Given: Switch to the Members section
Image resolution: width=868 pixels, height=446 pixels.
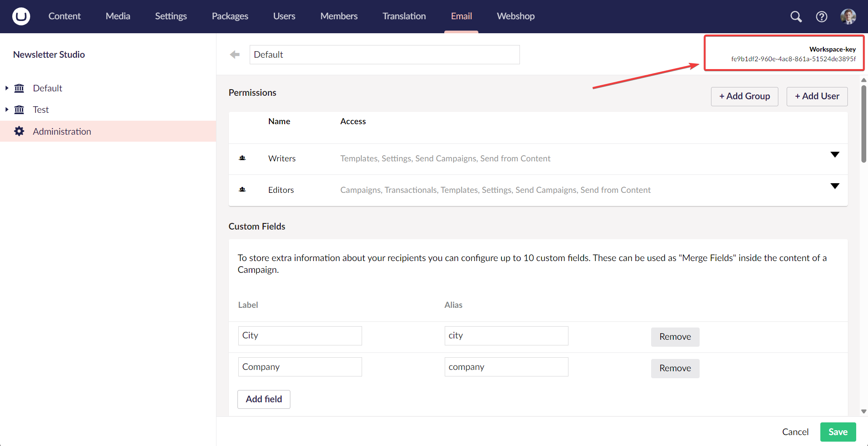Looking at the screenshot, I should point(338,16).
